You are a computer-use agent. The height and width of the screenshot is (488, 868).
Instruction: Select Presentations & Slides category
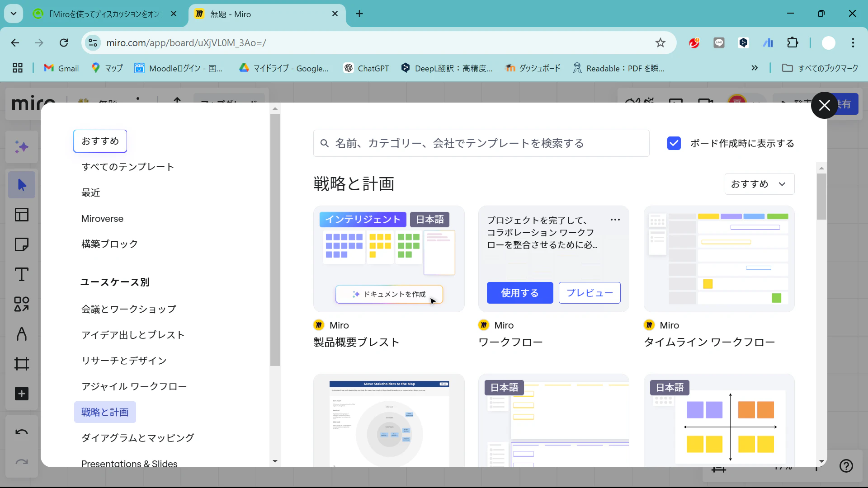(129, 463)
